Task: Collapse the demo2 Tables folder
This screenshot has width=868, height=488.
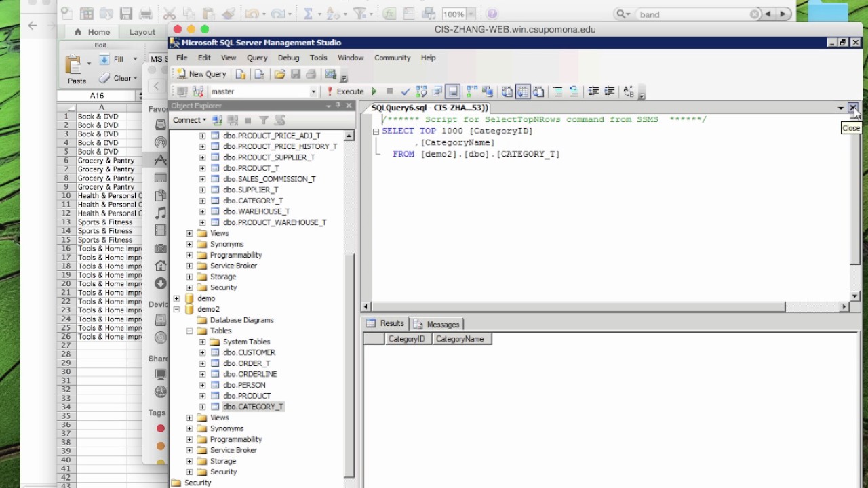Action: point(189,331)
